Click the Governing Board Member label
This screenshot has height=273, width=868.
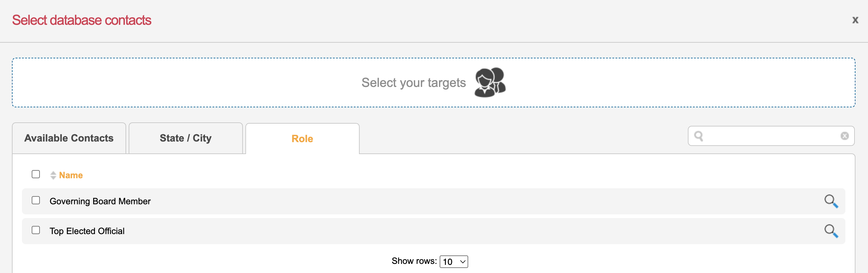[100, 201]
